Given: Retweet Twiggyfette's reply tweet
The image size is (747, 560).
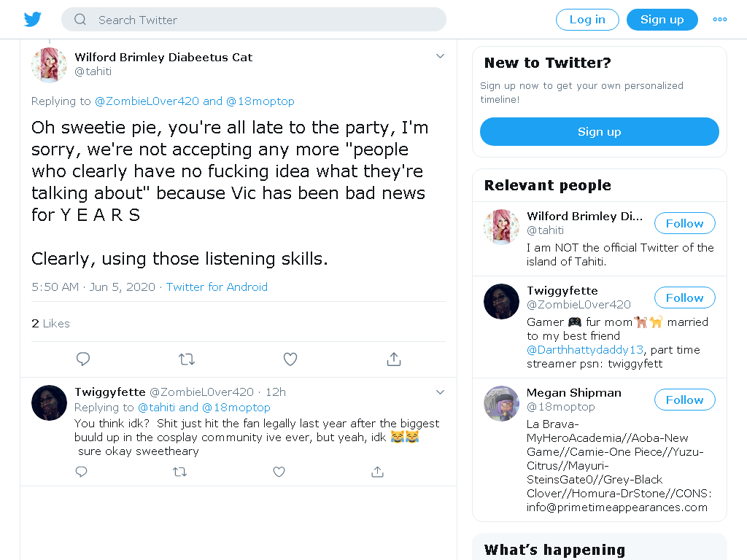Looking at the screenshot, I should (179, 472).
